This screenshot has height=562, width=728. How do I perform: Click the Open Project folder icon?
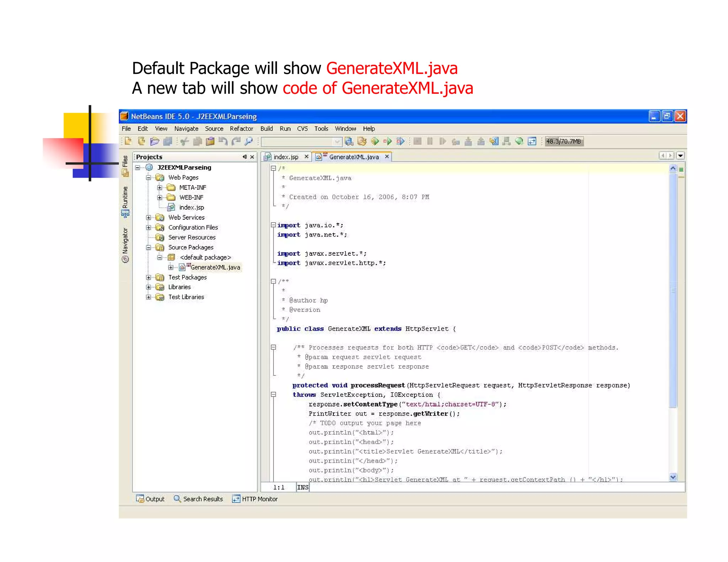[x=155, y=141]
